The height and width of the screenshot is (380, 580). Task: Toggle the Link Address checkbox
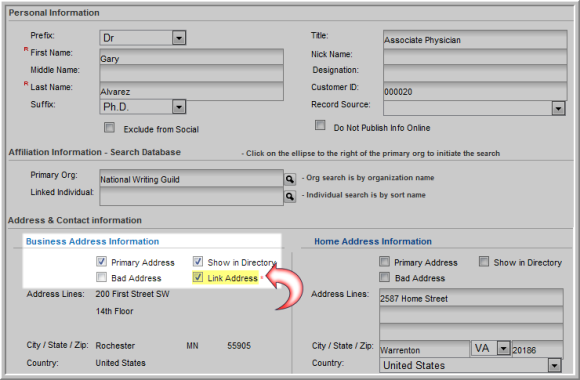click(x=198, y=277)
